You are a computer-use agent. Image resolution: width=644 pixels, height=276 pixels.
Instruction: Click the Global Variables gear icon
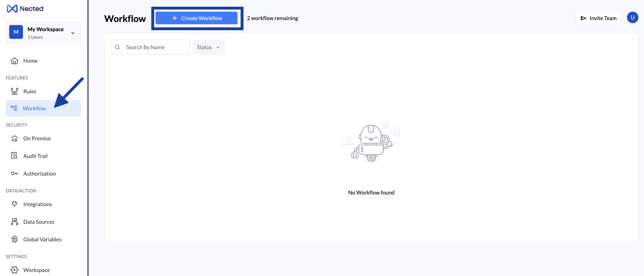tap(15, 239)
